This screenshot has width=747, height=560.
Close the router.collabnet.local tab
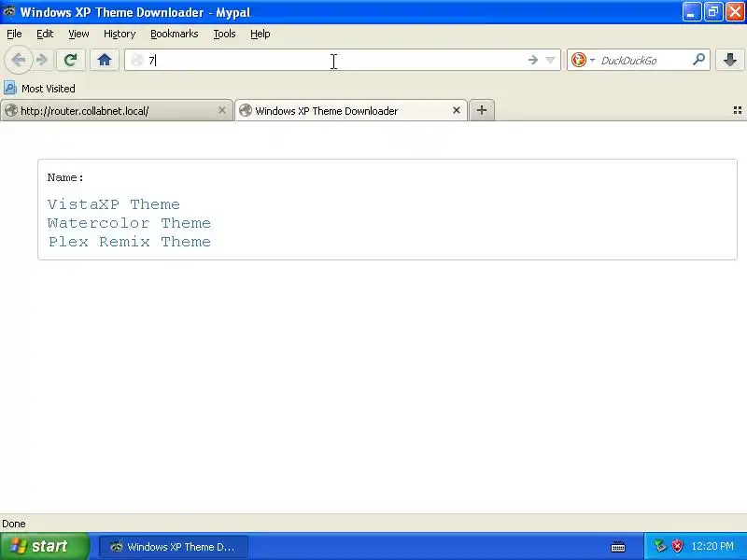(x=222, y=110)
